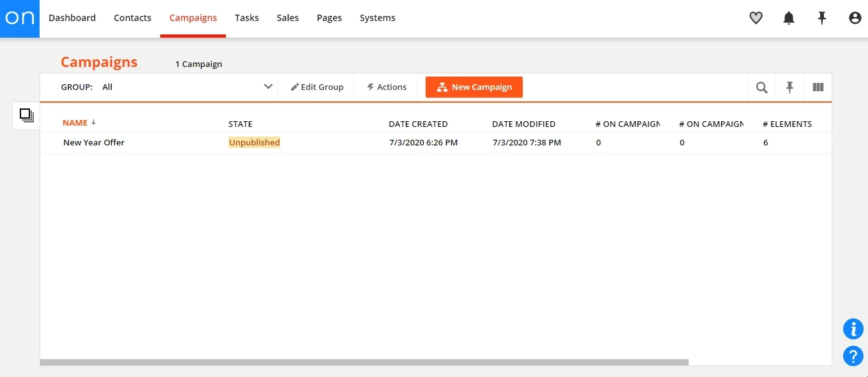This screenshot has height=377, width=868.
Task: Click the pin icon in top navigation
Action: 822,18
